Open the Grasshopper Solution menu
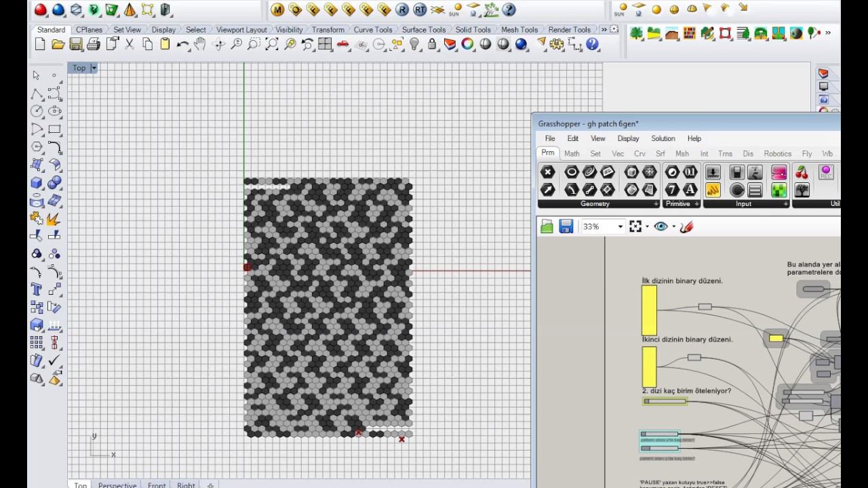Viewport: 868px width, 488px height. coord(663,138)
